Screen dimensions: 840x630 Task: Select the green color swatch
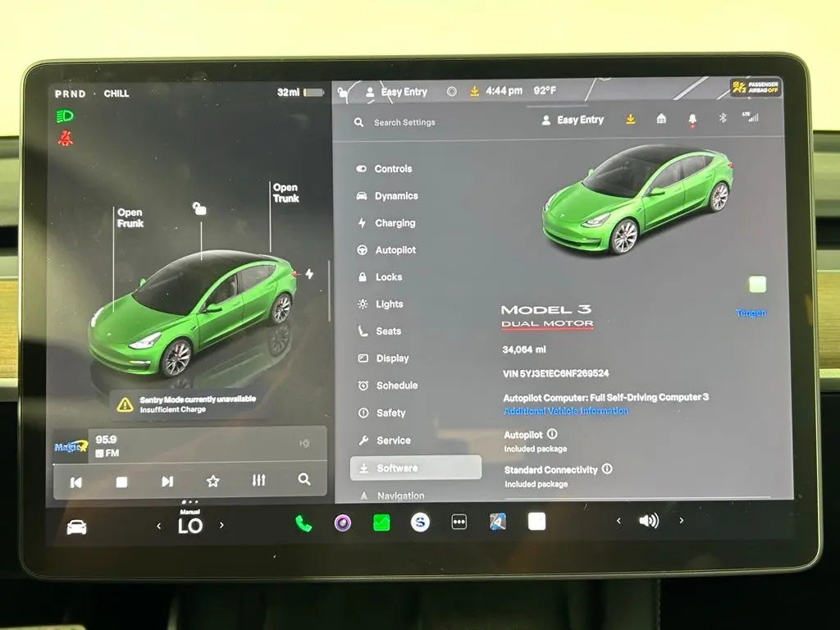click(757, 285)
